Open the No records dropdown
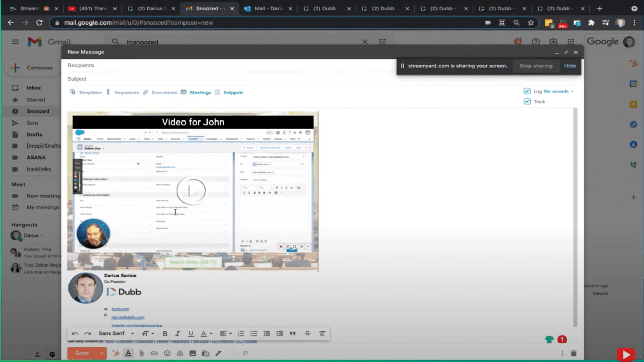Viewport: 644px width, 362px height. tap(559, 91)
